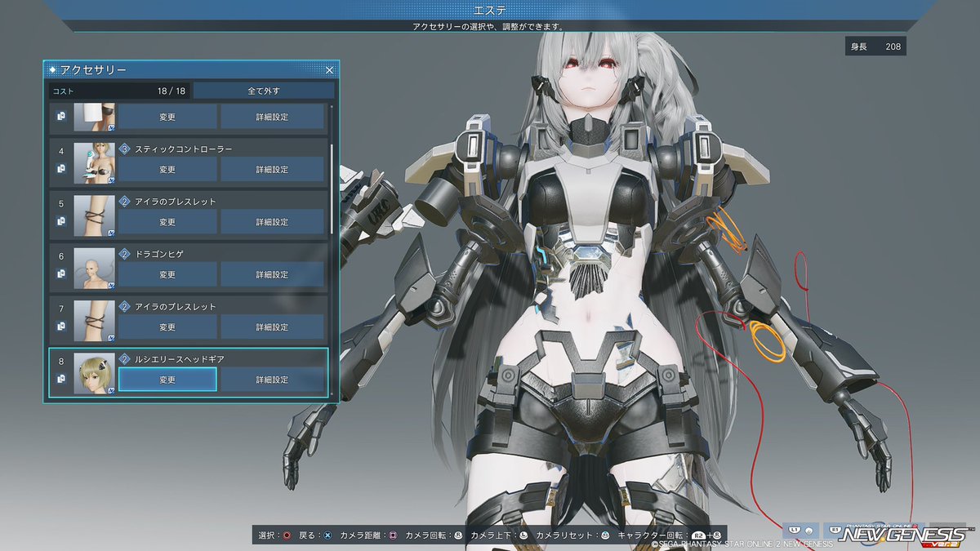Click the copy icon in slot 4
980x551 pixels.
61,169
